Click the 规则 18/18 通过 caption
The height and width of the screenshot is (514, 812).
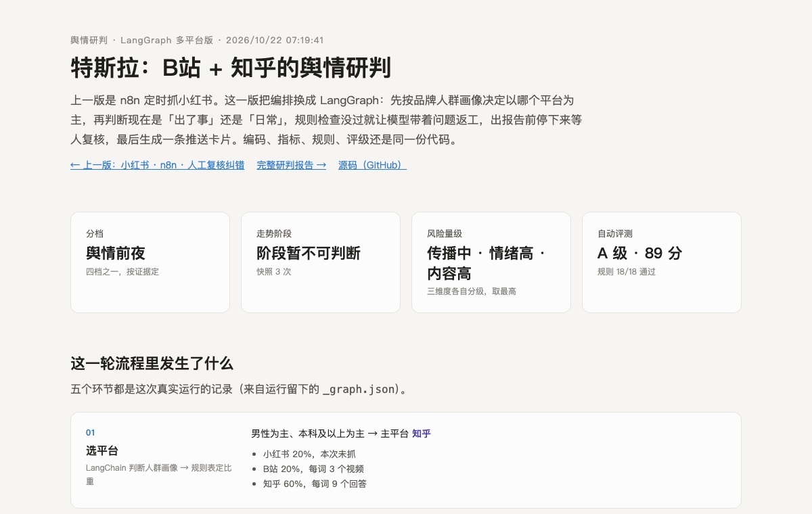[x=627, y=272]
